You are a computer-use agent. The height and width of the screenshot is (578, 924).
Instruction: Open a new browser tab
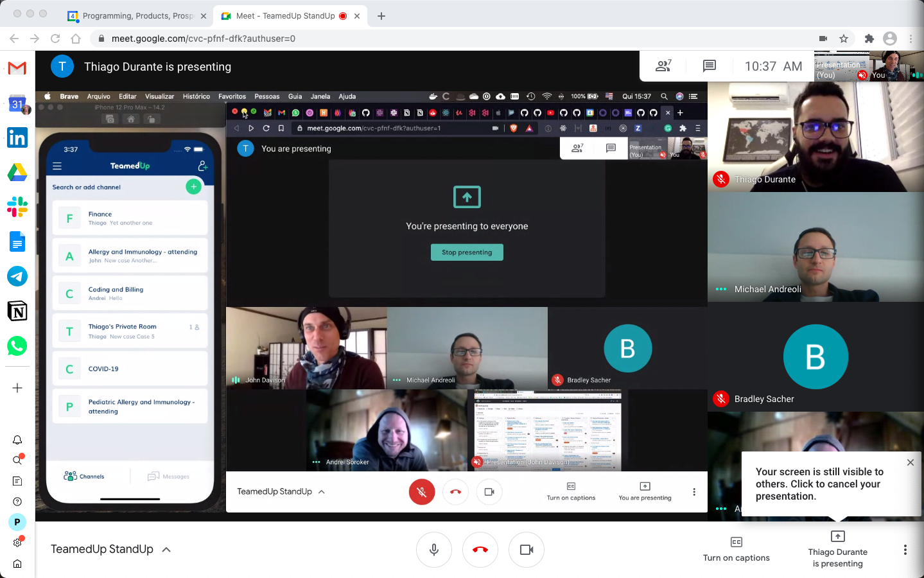coord(381,16)
